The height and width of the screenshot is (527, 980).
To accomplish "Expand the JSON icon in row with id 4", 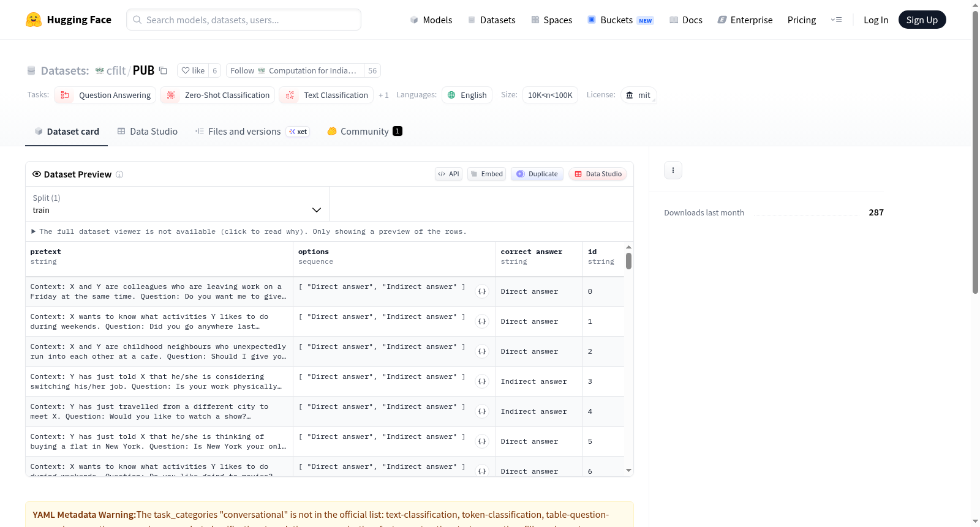I will [482, 411].
